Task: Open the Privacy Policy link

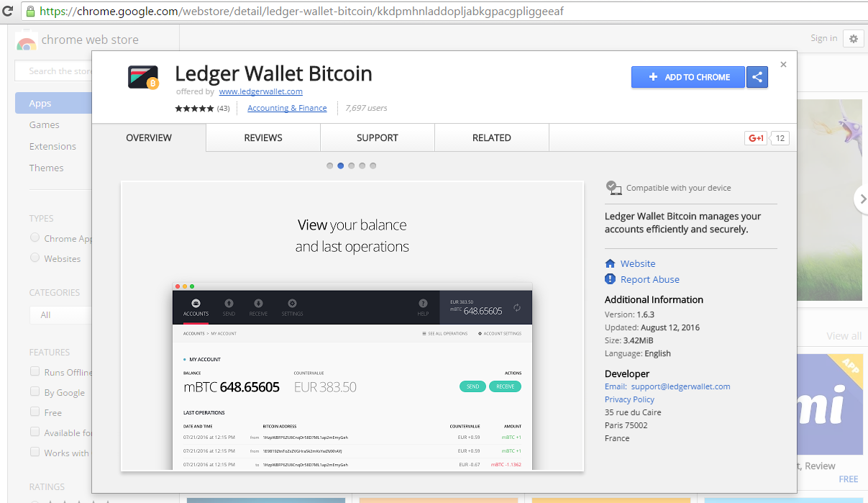Action: click(x=629, y=399)
